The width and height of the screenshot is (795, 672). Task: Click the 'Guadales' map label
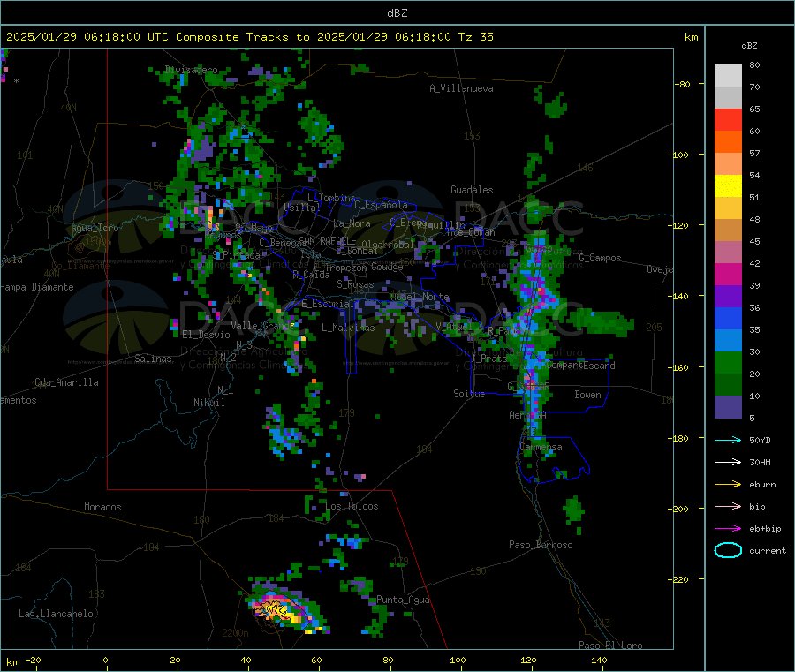(x=472, y=190)
